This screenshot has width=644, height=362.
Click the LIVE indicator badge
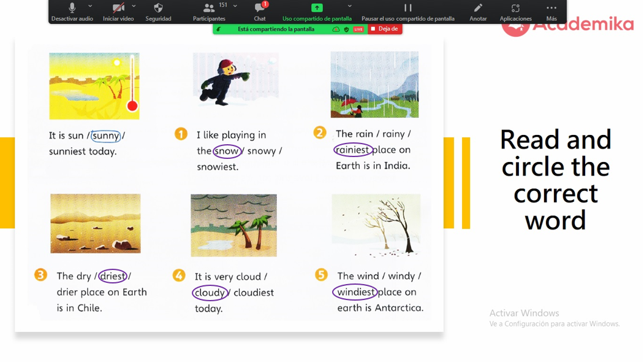click(358, 29)
